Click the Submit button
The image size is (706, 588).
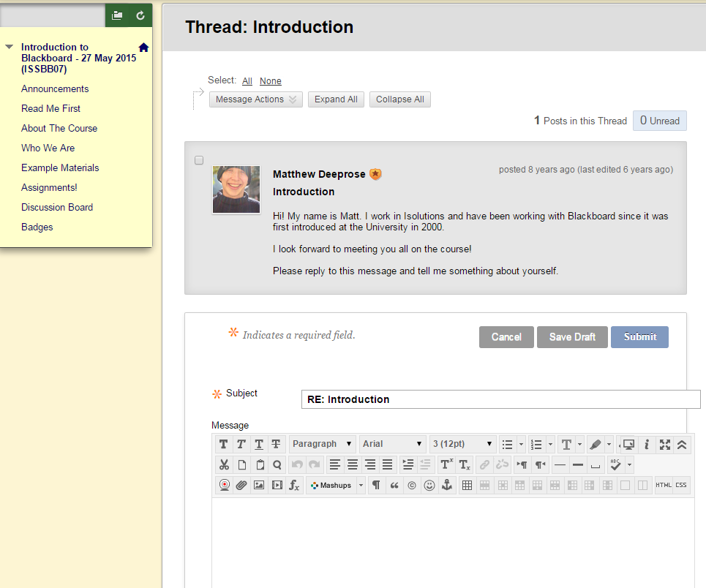pyautogui.click(x=639, y=337)
